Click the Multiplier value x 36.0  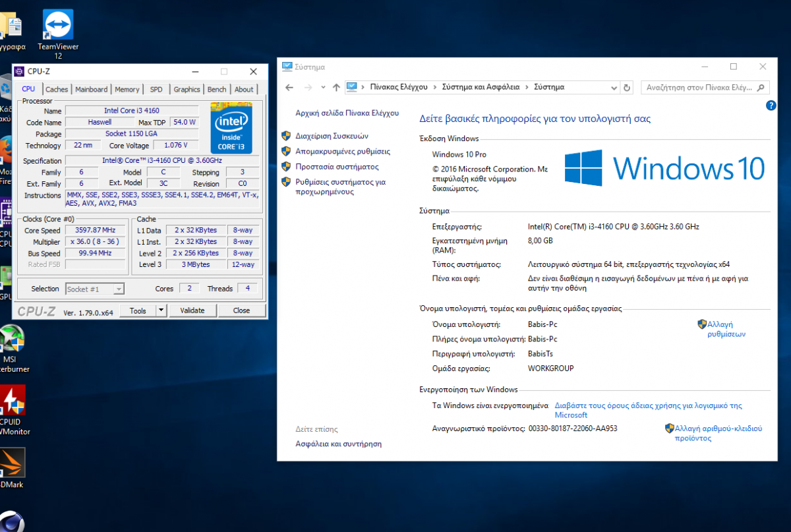point(96,242)
